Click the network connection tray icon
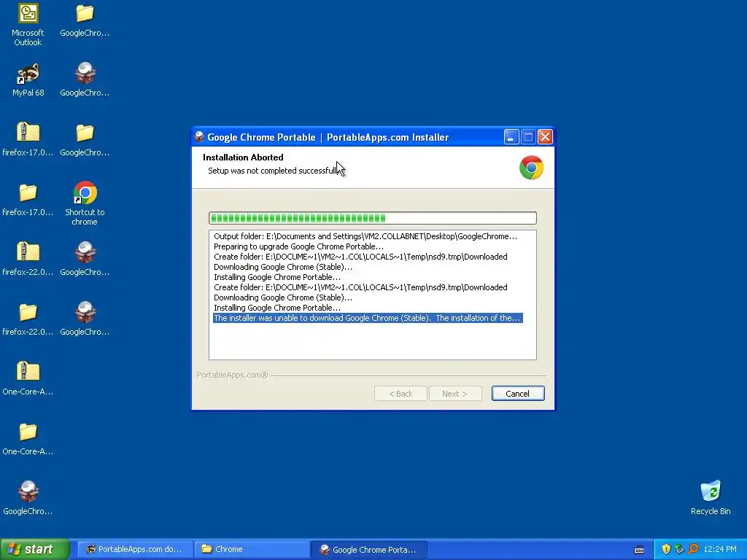Image resolution: width=747 pixels, height=560 pixels. click(679, 549)
